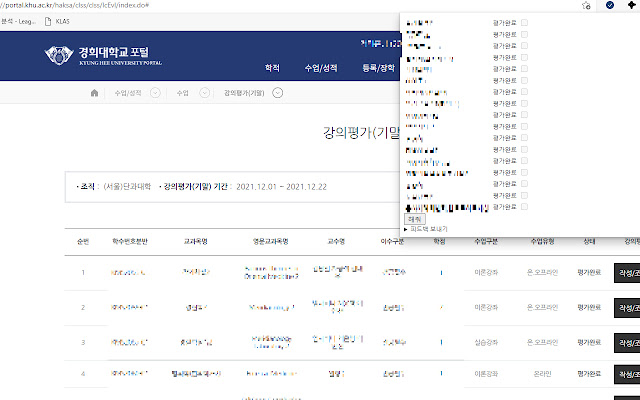Click the 이수구분 column header
This screenshot has width=640, height=400.
click(393, 242)
